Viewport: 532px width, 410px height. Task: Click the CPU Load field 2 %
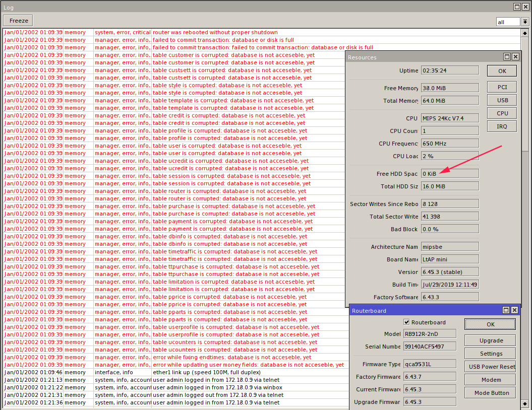tap(450, 156)
